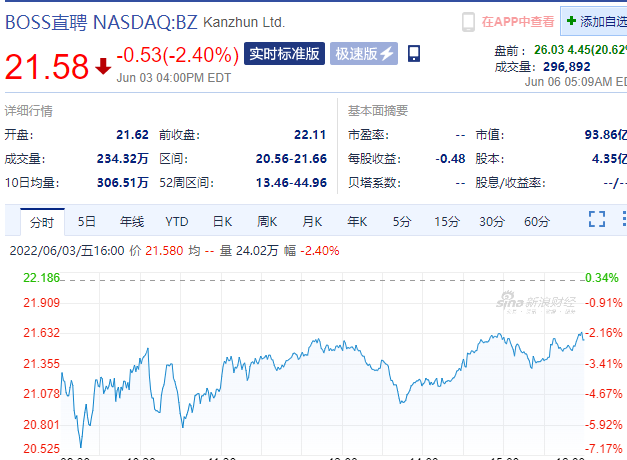Click the 0.34% percent axis label
Viewport: 627px width, 460px height.
602,278
